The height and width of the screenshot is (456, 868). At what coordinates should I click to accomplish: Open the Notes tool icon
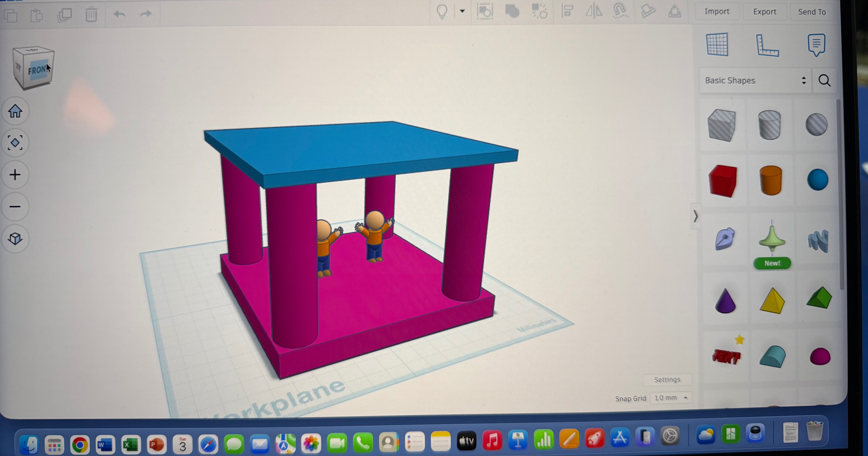[x=816, y=45]
